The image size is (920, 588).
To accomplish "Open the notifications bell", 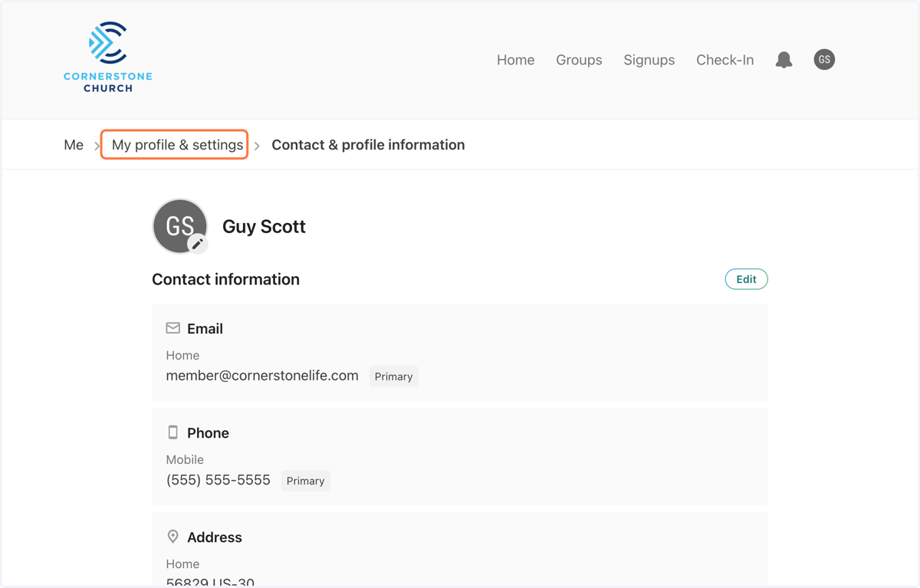I will coord(784,60).
